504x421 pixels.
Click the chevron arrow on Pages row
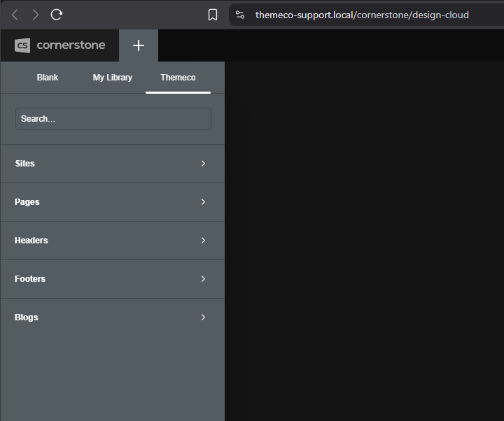pyautogui.click(x=203, y=202)
